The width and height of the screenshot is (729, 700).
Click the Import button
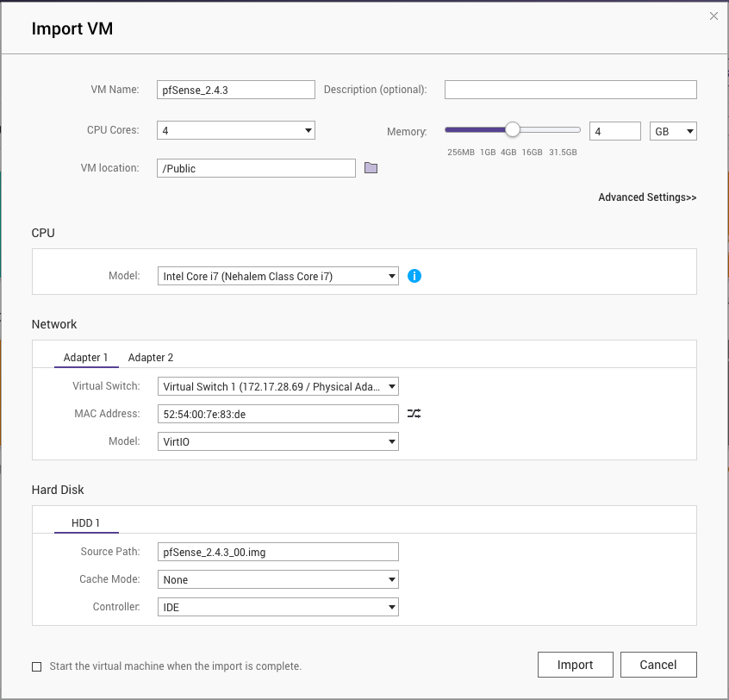pyautogui.click(x=575, y=665)
